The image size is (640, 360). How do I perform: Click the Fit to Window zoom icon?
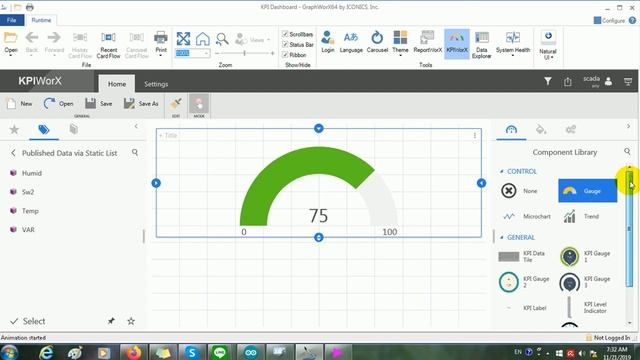click(x=183, y=39)
